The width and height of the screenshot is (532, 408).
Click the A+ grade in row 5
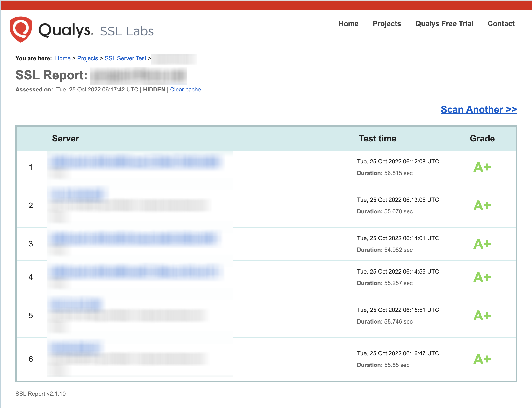482,316
